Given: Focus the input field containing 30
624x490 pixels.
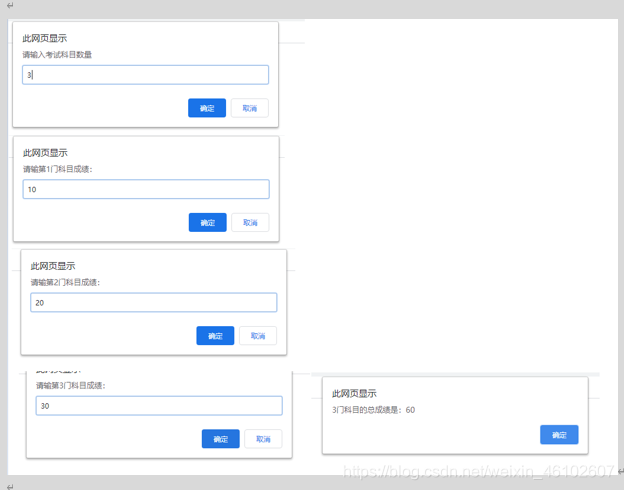Looking at the screenshot, I should click(159, 406).
